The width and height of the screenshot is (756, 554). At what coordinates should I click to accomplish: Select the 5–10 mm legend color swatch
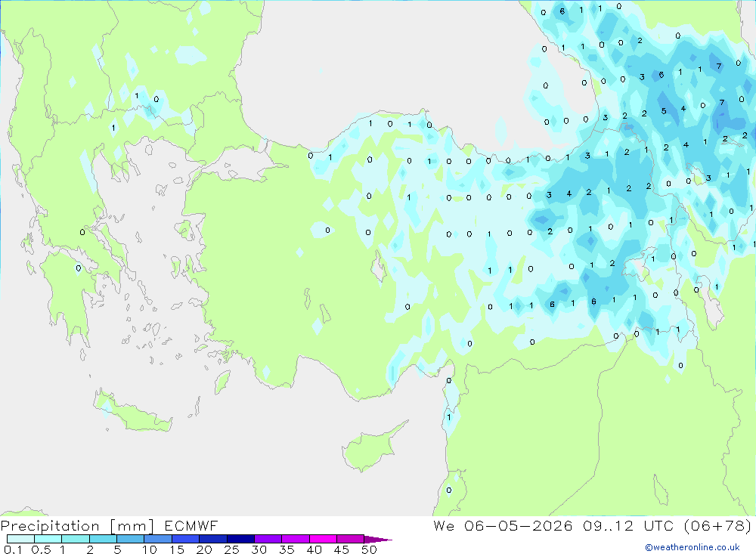click(x=131, y=539)
